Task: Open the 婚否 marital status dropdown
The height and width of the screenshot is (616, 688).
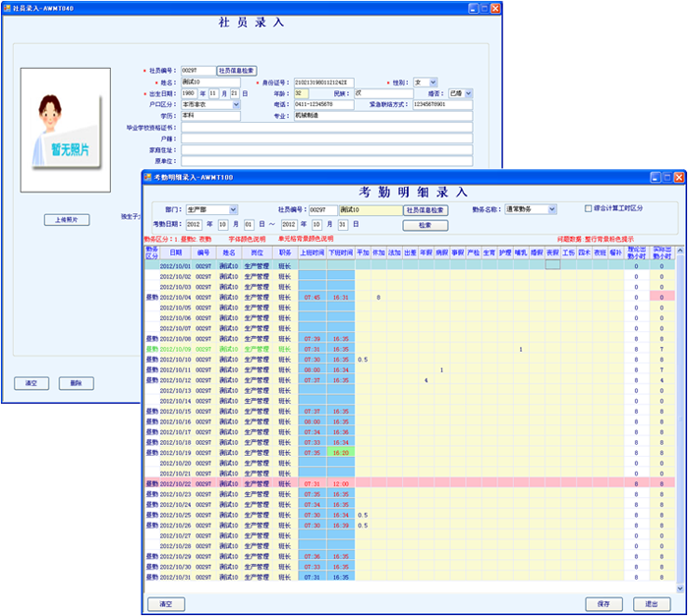Action: pyautogui.click(x=468, y=92)
